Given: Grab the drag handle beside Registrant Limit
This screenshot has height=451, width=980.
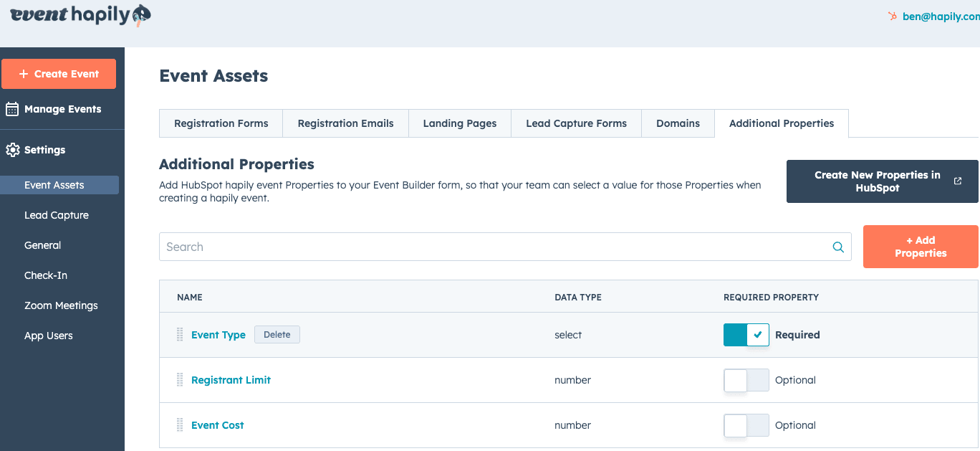Looking at the screenshot, I should (x=179, y=380).
